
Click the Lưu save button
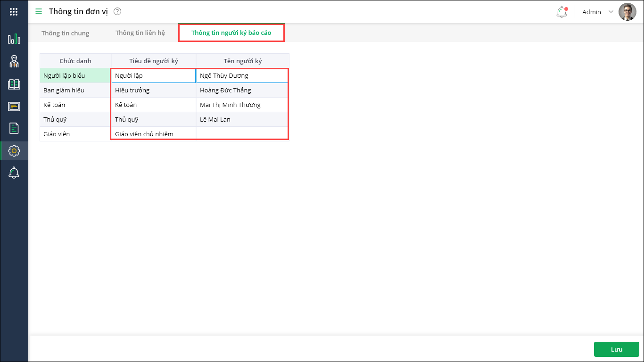pos(617,349)
